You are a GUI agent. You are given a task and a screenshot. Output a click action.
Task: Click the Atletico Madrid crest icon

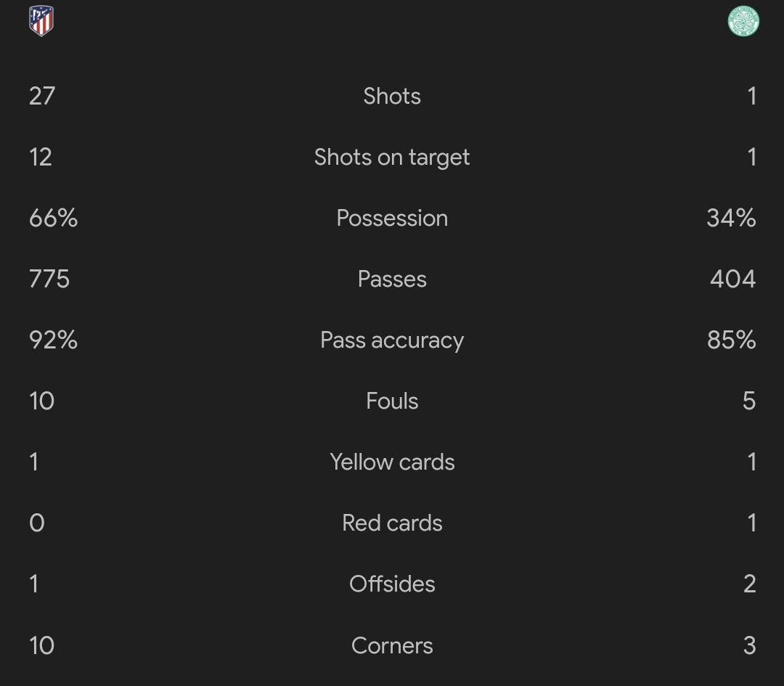pyautogui.click(x=41, y=20)
